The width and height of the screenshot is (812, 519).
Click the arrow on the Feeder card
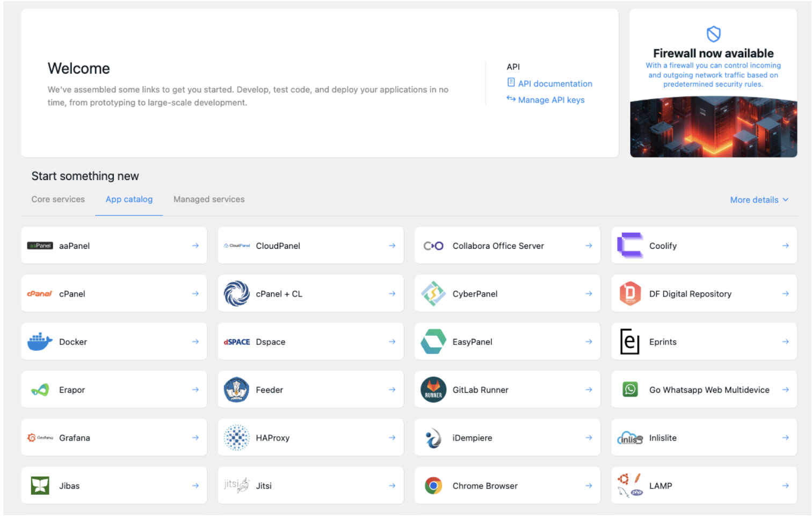click(392, 390)
